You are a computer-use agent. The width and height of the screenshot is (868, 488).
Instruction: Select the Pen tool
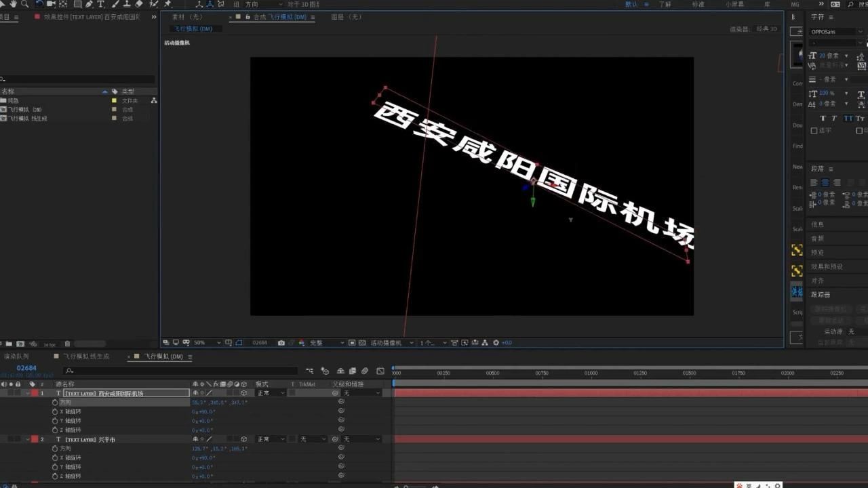pos(89,4)
